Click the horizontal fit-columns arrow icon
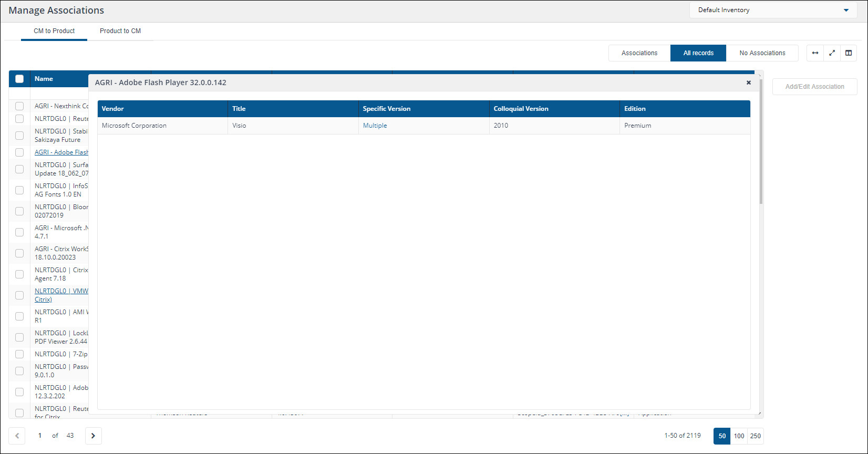Image resolution: width=868 pixels, height=454 pixels. point(815,53)
